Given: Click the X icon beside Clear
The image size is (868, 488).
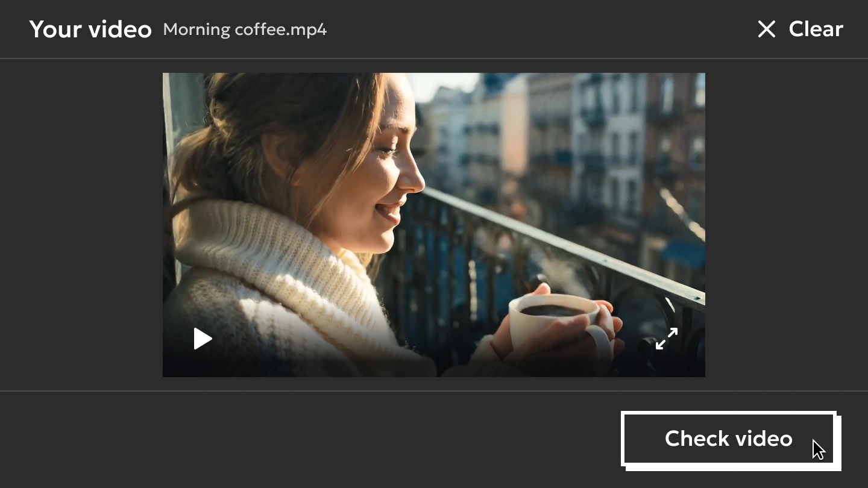Looking at the screenshot, I should click(766, 29).
